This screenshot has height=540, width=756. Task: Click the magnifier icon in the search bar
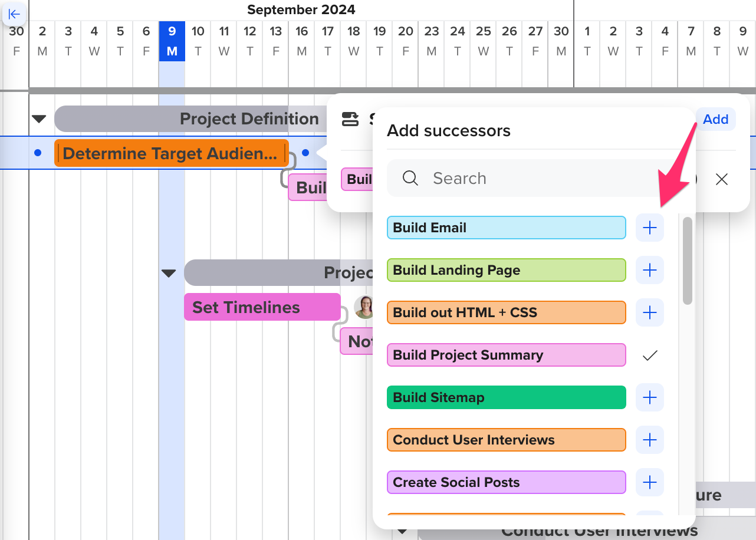[410, 178]
